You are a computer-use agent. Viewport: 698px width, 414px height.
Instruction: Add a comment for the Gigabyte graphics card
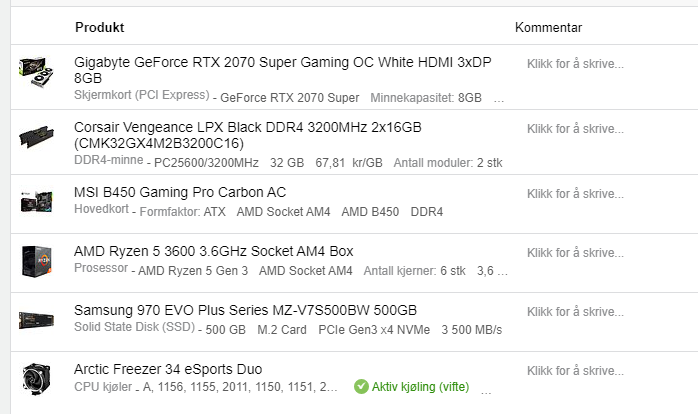click(x=575, y=64)
